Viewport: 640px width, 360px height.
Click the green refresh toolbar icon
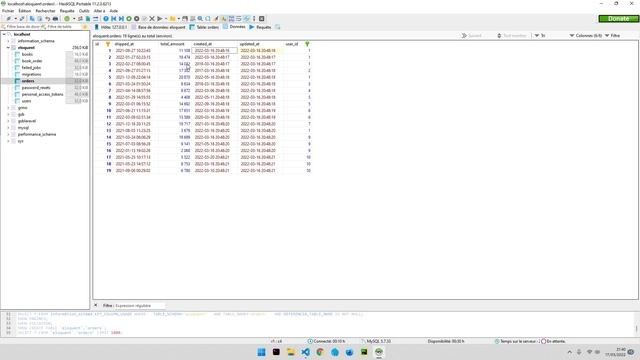point(67,19)
